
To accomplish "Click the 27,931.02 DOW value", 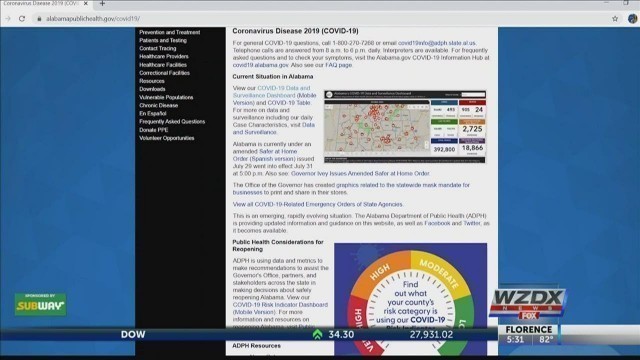I will [x=431, y=335].
